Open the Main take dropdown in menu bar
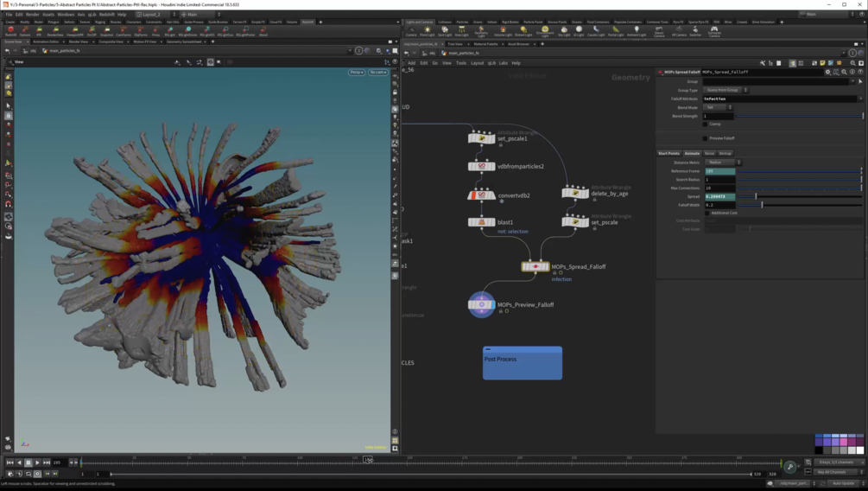This screenshot has width=868, height=491. (x=200, y=15)
